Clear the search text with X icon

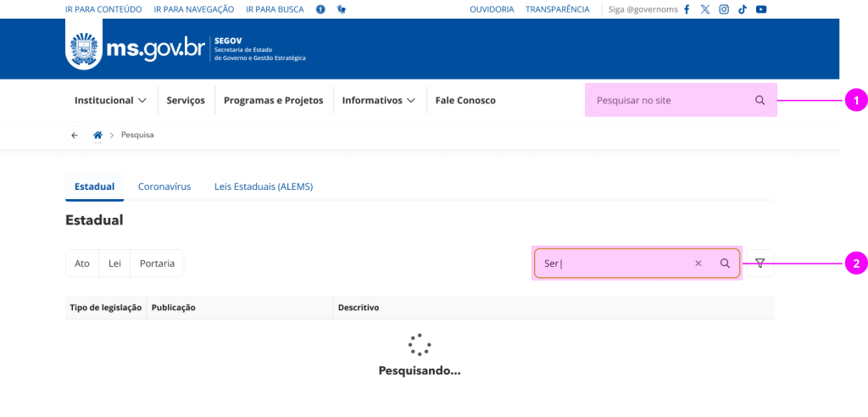coord(698,264)
